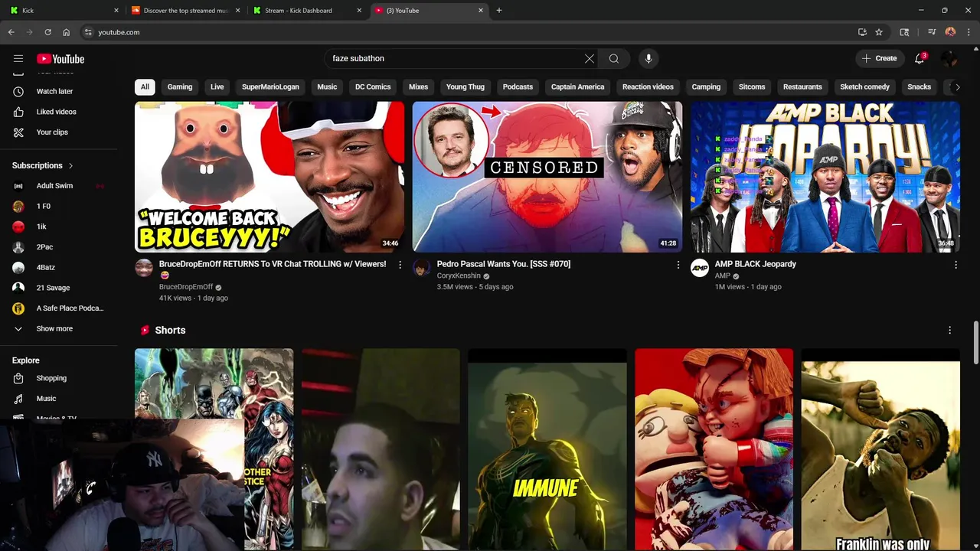Select the Gaming filter chip
The width and height of the screenshot is (980, 551).
pos(180,86)
